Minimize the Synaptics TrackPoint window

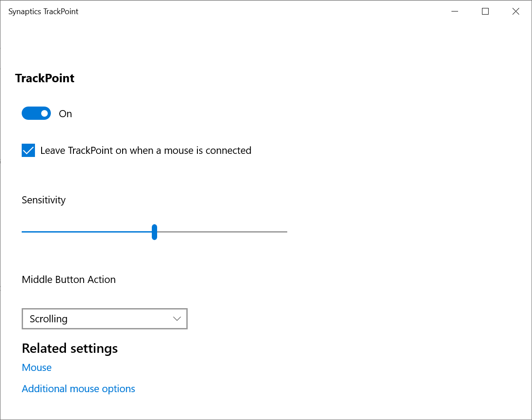[x=455, y=11]
